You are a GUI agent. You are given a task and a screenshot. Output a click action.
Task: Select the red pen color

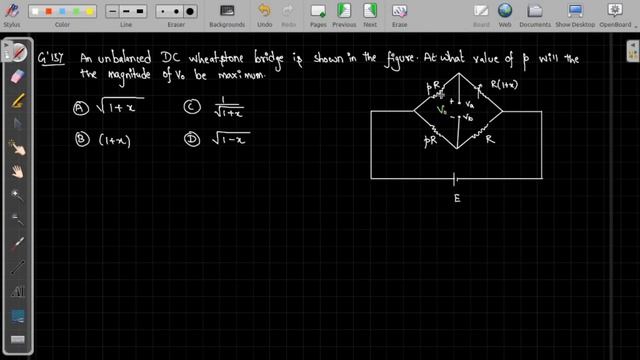coord(49,11)
